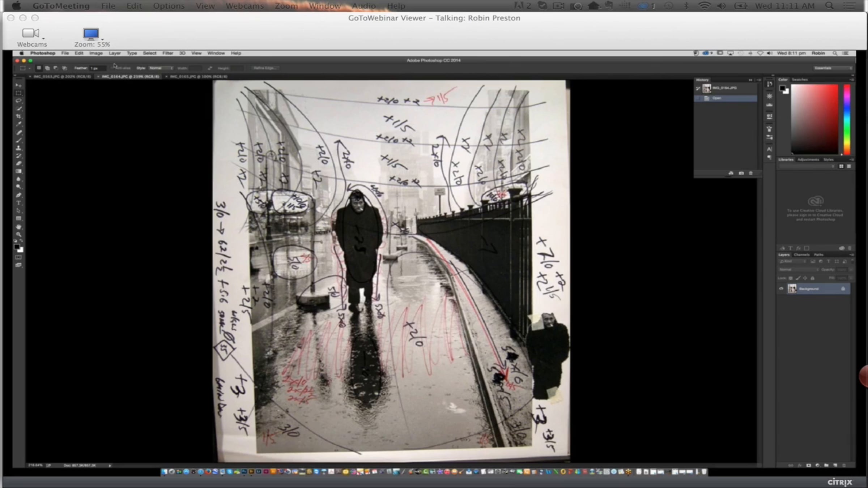
Task: Click the Zoom magnifier tool
Action: [x=18, y=235]
